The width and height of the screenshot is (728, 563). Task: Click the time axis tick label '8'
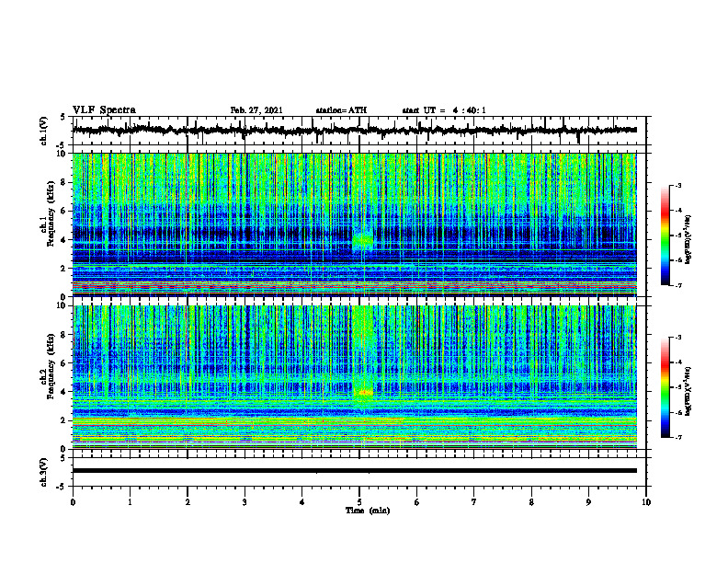(531, 502)
